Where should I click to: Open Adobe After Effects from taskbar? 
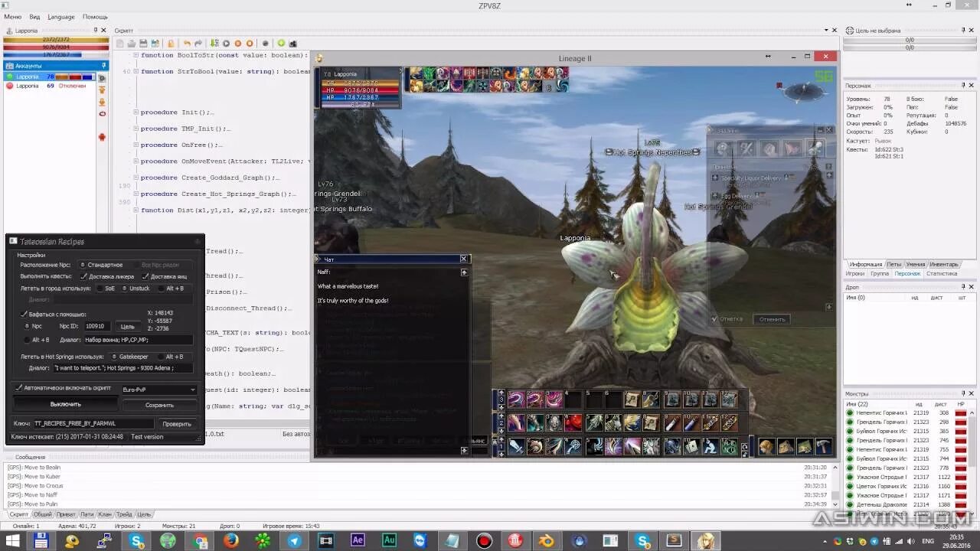[358, 541]
